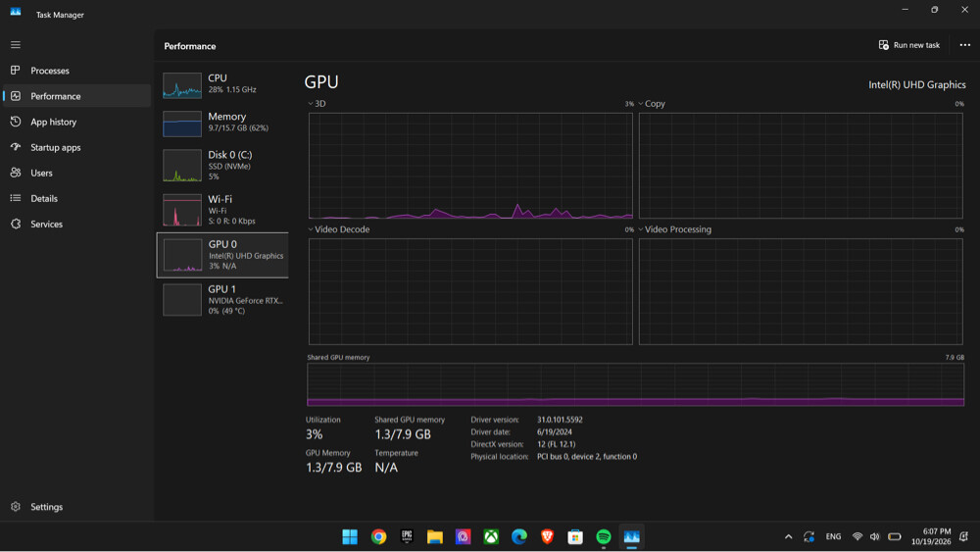This screenshot has height=552, width=980.
Task: Click the Utilization 3% value
Action: click(315, 434)
